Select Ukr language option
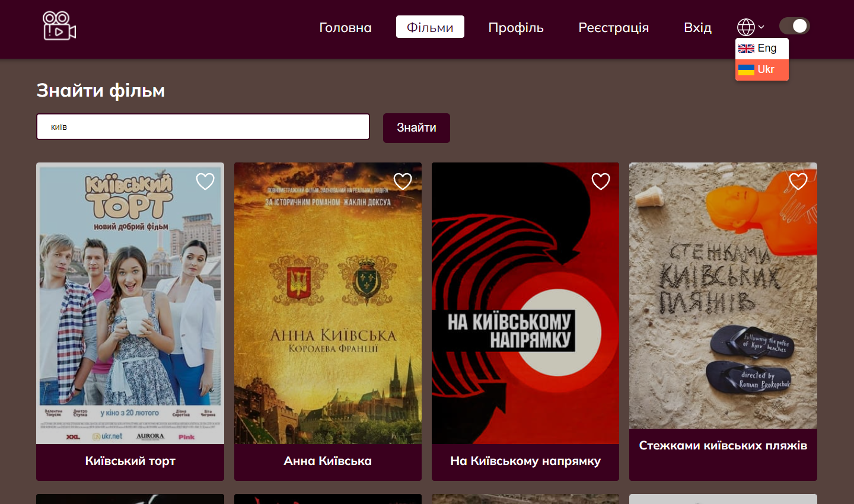The height and width of the screenshot is (504, 854). tap(762, 70)
